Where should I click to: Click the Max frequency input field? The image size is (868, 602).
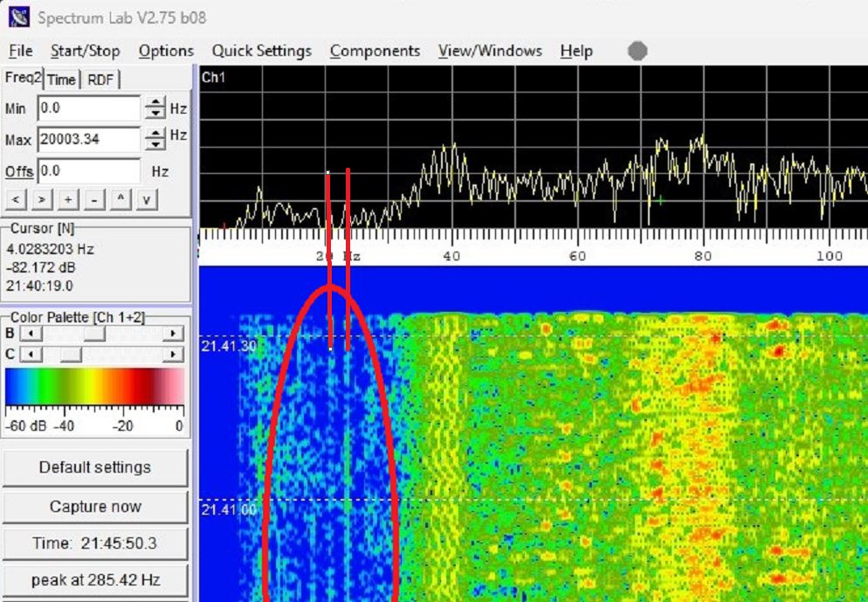pos(89,139)
